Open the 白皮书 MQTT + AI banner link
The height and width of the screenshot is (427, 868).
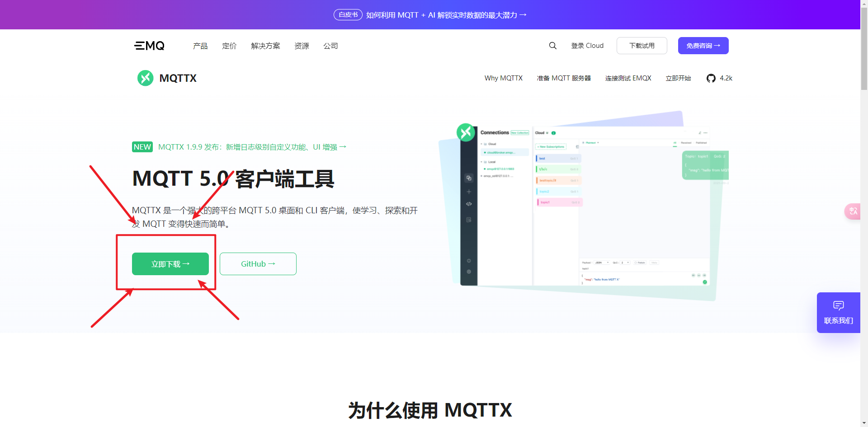point(430,15)
